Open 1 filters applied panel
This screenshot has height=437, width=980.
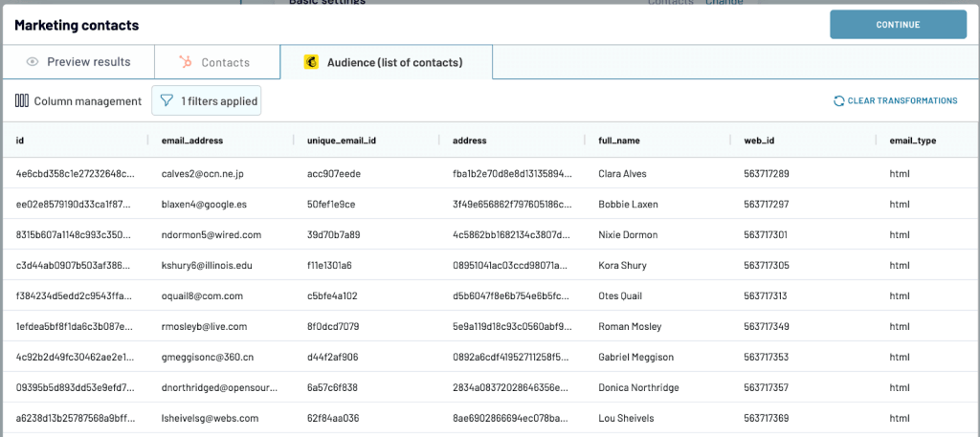[x=207, y=100]
